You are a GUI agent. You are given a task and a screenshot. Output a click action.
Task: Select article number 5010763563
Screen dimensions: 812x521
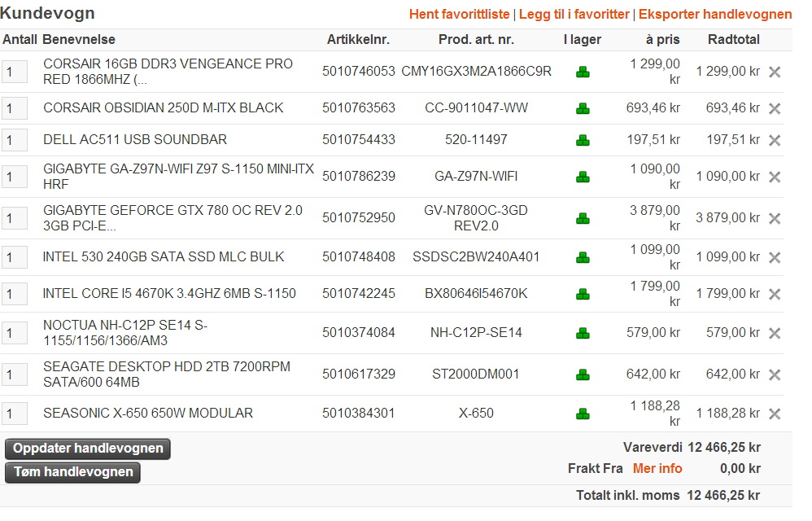click(358, 107)
